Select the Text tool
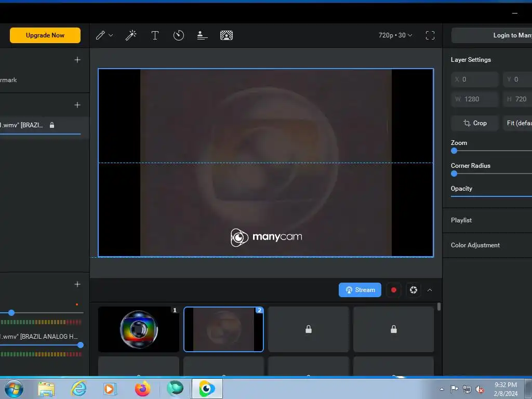This screenshot has width=532, height=399. [x=155, y=35]
